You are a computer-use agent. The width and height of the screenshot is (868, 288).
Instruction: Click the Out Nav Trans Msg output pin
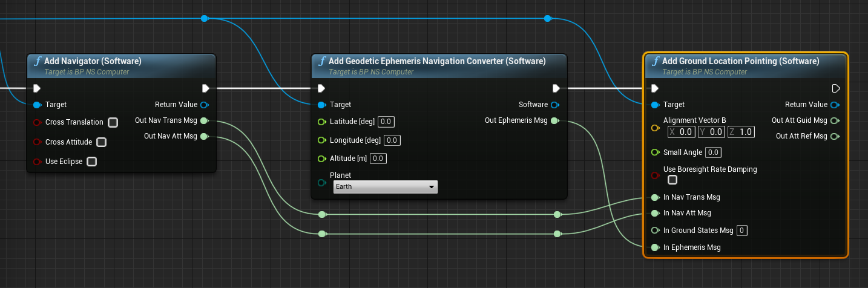click(204, 121)
